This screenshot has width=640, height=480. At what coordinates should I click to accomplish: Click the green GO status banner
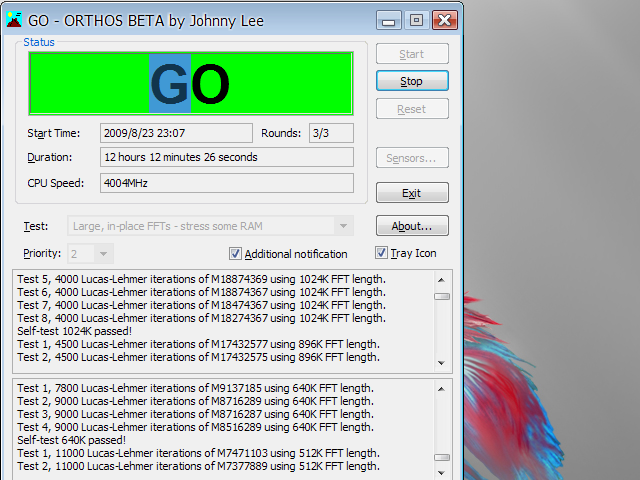coord(191,84)
